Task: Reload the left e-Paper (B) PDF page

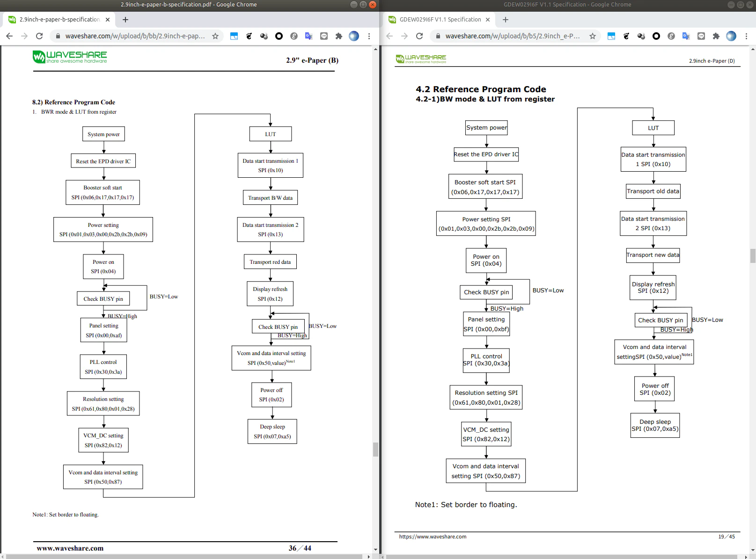Action: 39,36
